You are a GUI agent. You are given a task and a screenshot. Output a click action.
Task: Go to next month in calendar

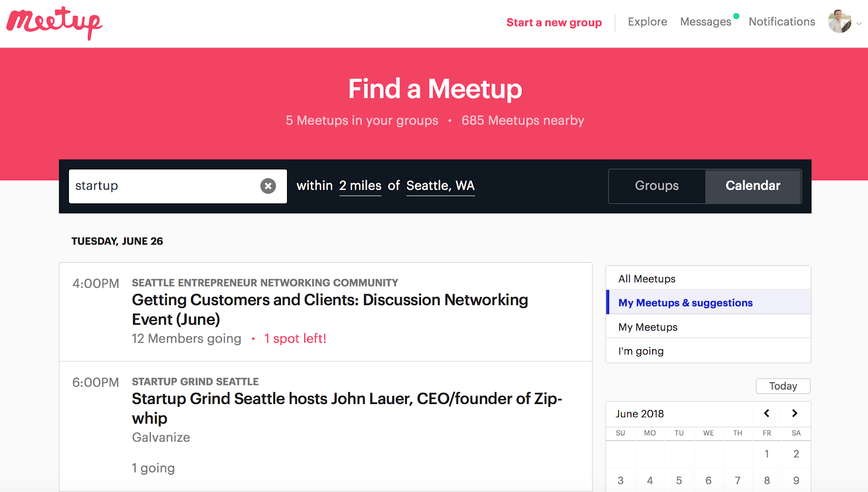(795, 413)
